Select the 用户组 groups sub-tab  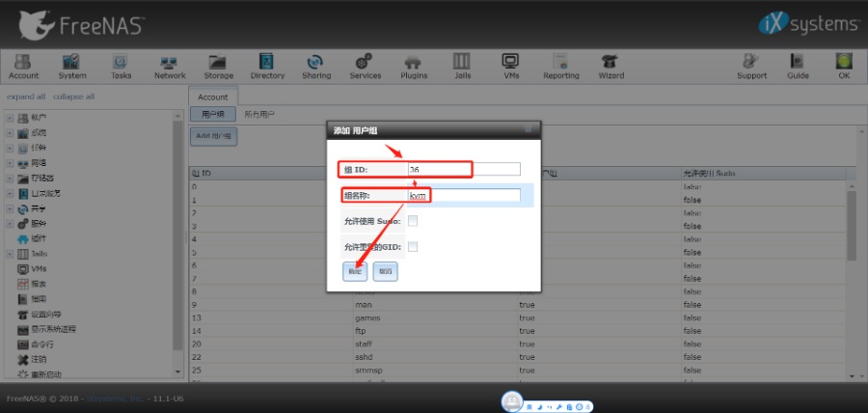point(213,115)
